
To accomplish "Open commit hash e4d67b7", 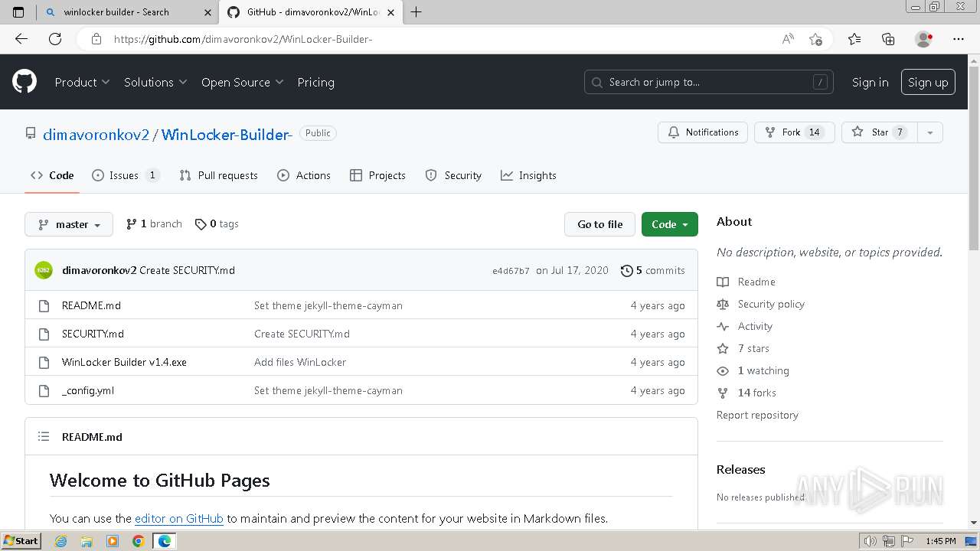I will (511, 271).
